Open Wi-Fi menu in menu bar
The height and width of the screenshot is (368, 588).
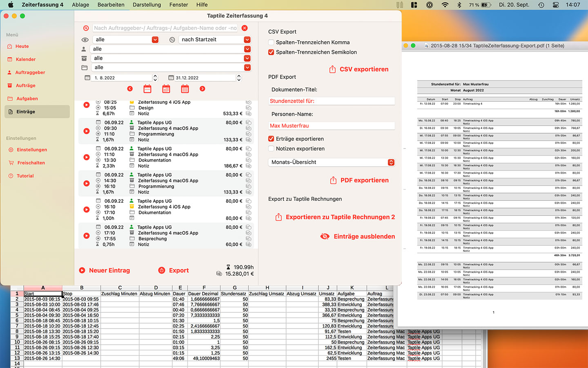[x=445, y=5]
